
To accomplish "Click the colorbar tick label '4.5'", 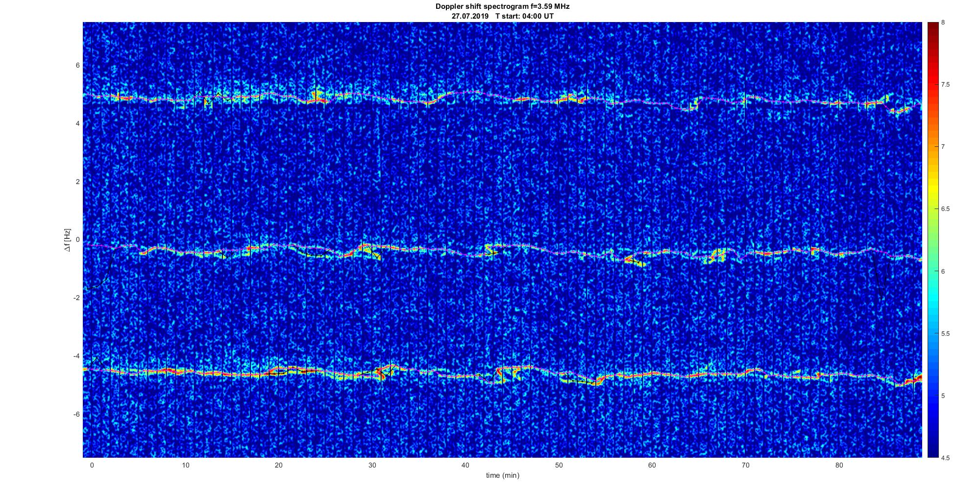I will 945,458.
